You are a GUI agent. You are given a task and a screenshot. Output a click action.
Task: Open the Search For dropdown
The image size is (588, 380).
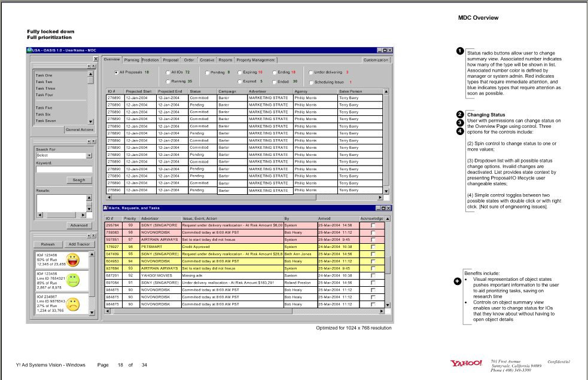89,155
